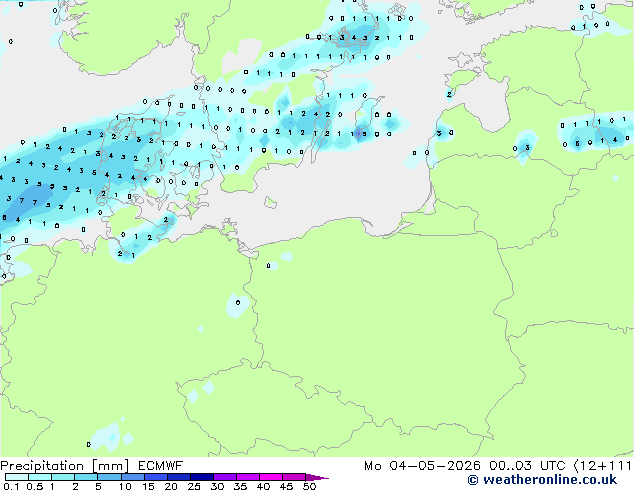Choose the 25–30 mm dark blue swatch

202,477
